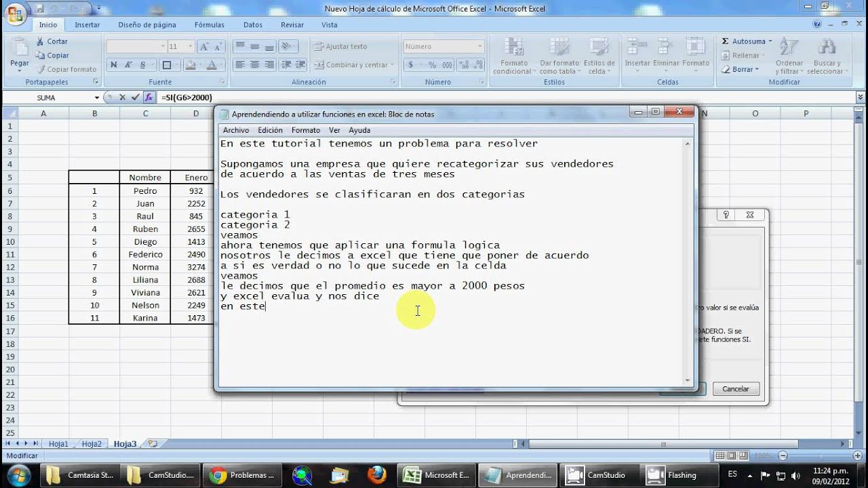
Task: Open the font name combo box
Action: click(136, 47)
